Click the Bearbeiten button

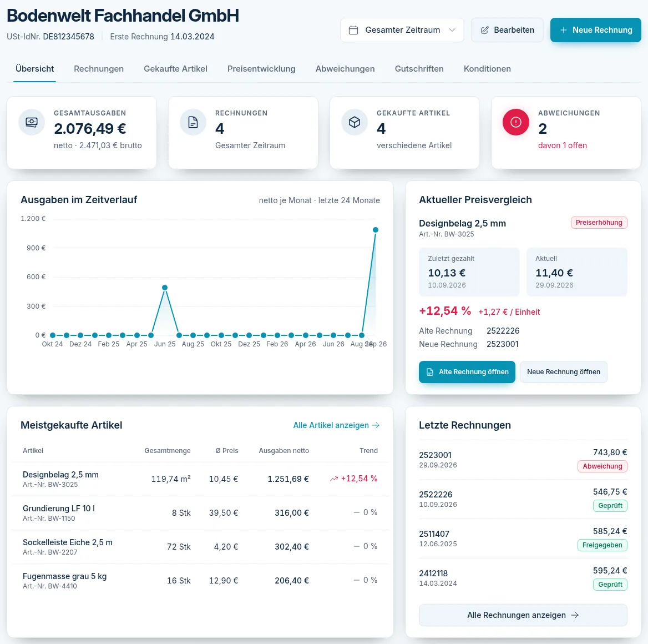(507, 30)
